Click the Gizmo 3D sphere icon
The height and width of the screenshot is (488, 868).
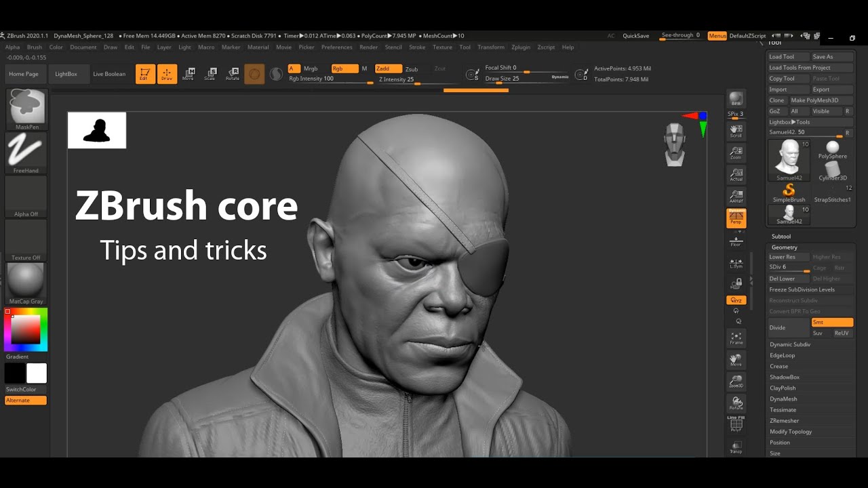click(x=254, y=74)
